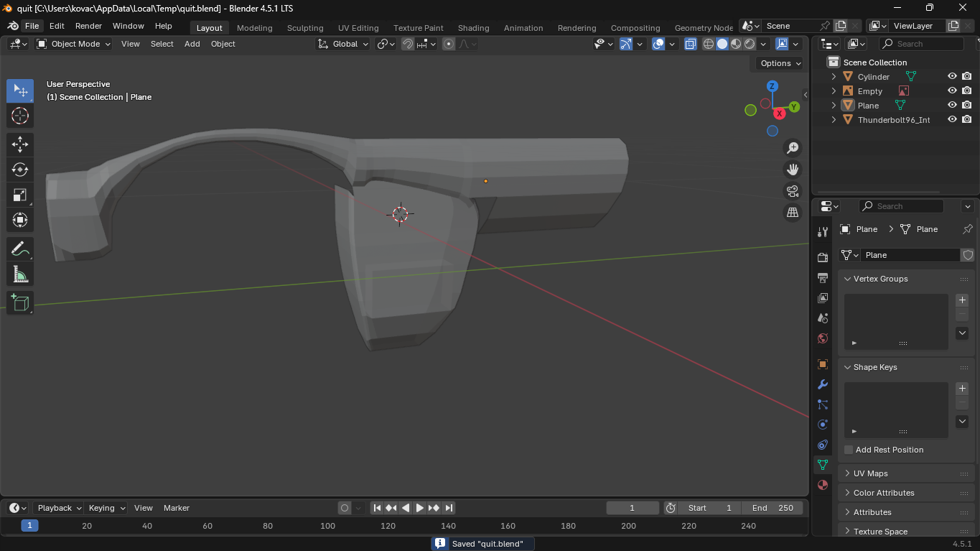Switch to the Modeling workspace tab
Image resolution: width=980 pixels, height=551 pixels.
pyautogui.click(x=255, y=28)
